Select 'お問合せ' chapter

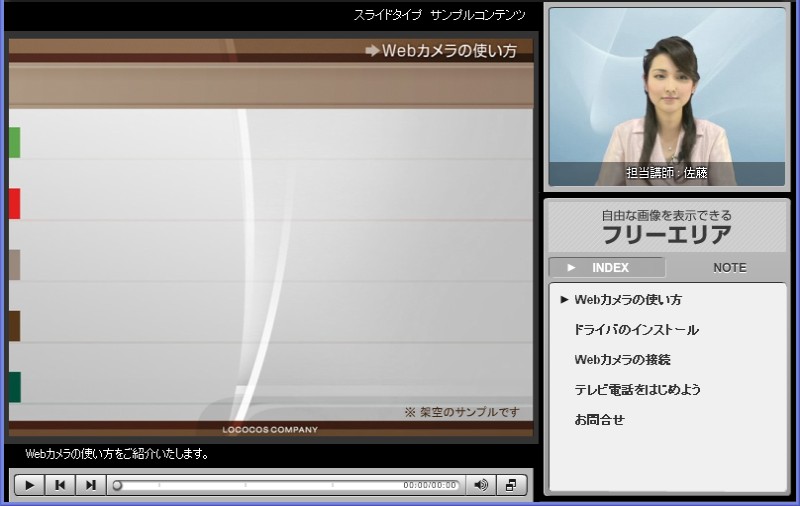(x=599, y=420)
